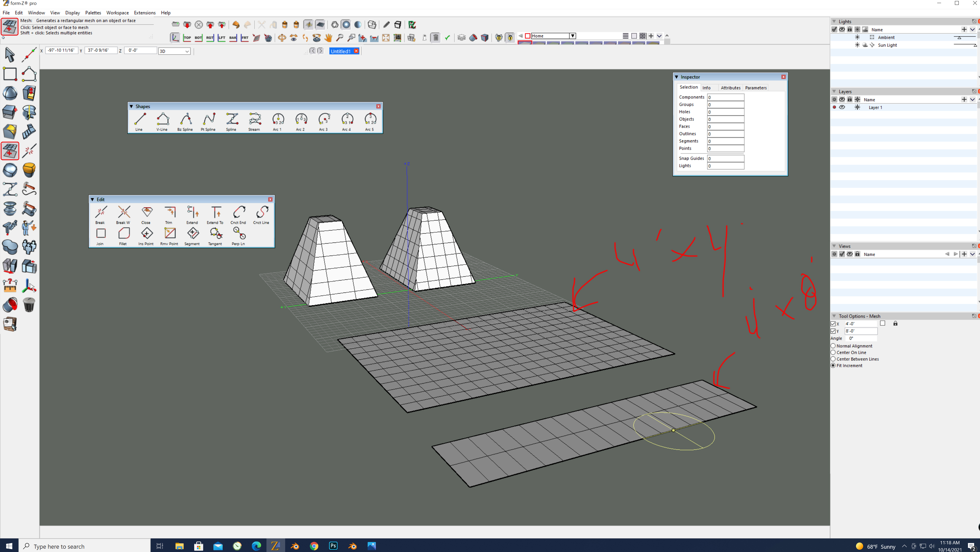
Task: Toggle the X checkbox in Tool Options
Action: pos(833,324)
